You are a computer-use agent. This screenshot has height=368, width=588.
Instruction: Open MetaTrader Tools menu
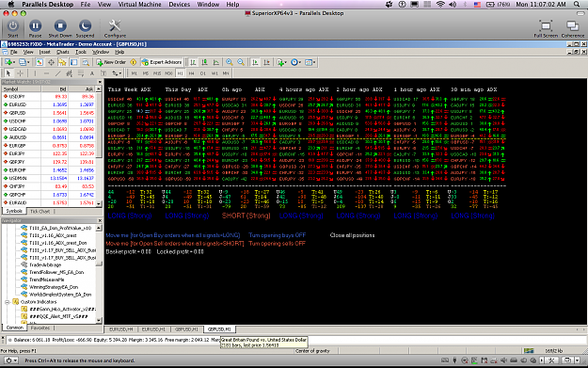[81, 52]
